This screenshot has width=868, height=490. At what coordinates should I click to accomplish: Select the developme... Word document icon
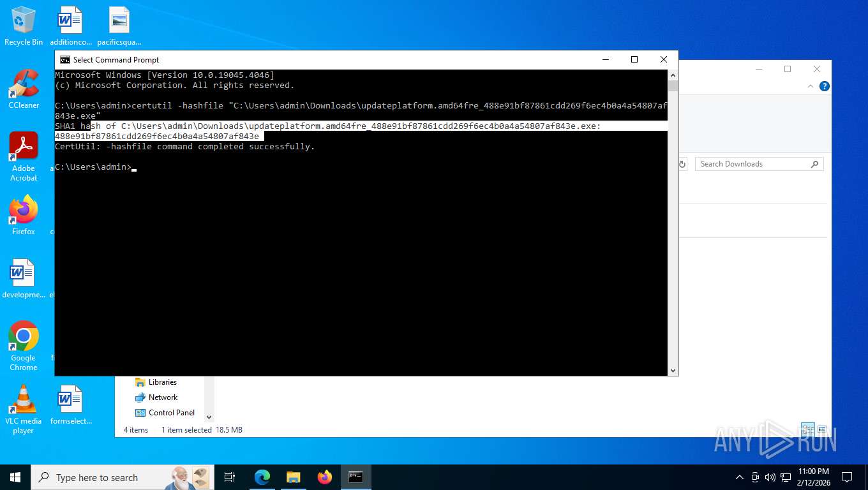23,279
